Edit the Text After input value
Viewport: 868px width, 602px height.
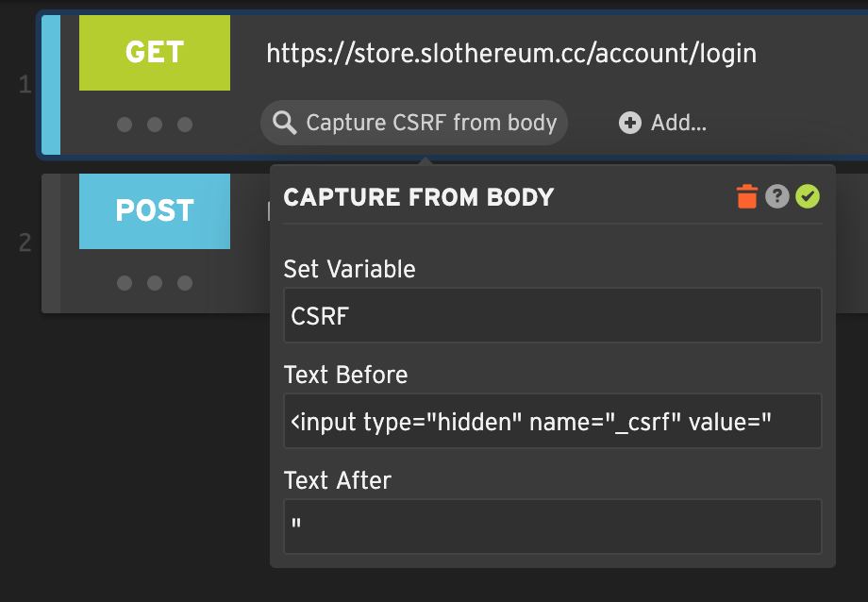tap(552, 527)
